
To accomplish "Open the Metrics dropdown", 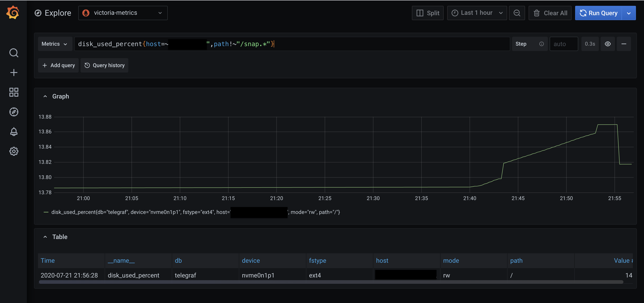I will (x=55, y=44).
